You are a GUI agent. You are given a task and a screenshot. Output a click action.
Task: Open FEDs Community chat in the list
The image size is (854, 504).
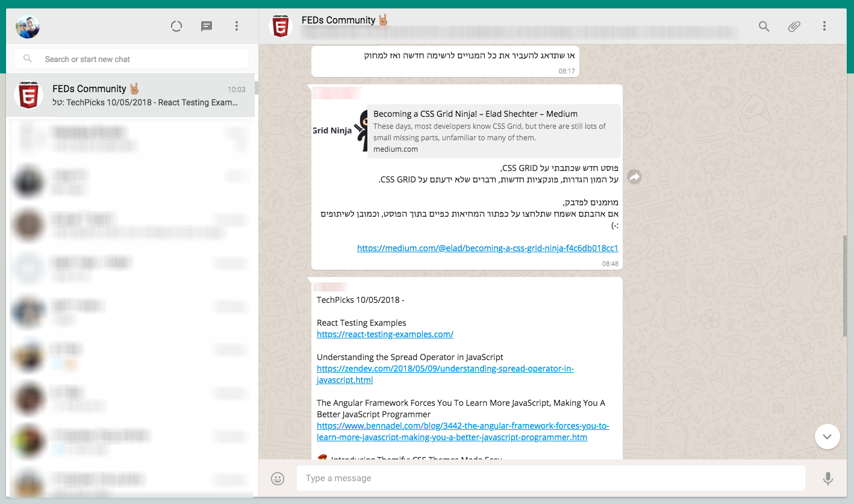(130, 96)
